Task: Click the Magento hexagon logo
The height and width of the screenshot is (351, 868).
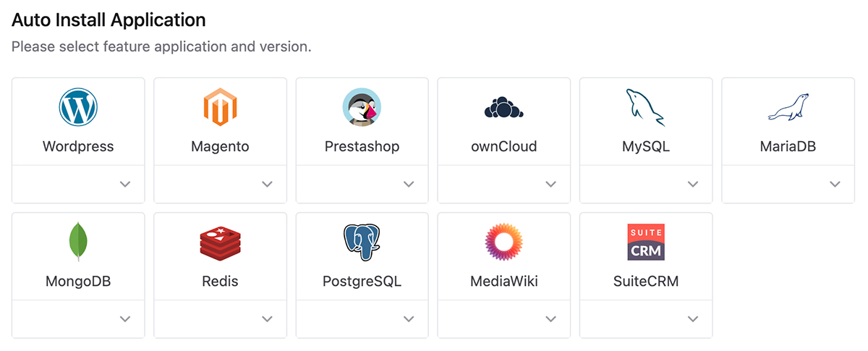Action: [220, 108]
